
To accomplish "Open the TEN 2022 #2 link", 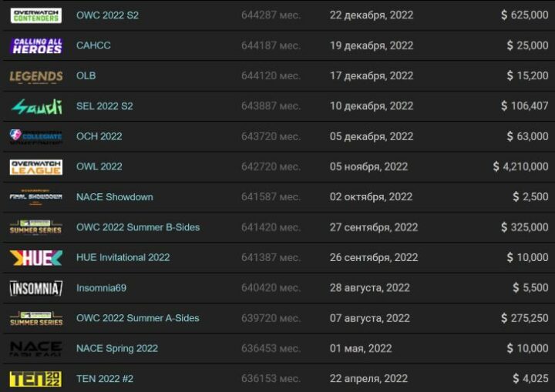I will point(105,379).
